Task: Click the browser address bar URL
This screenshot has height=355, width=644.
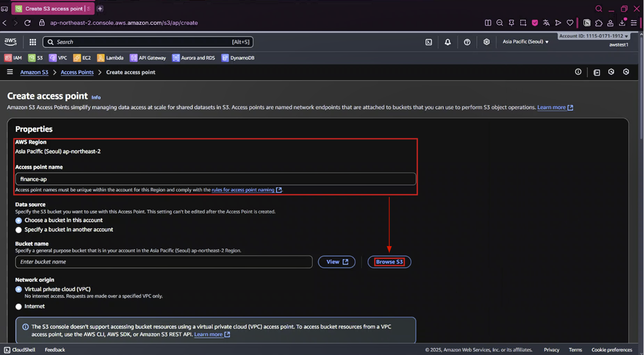Action: pyautogui.click(x=124, y=23)
